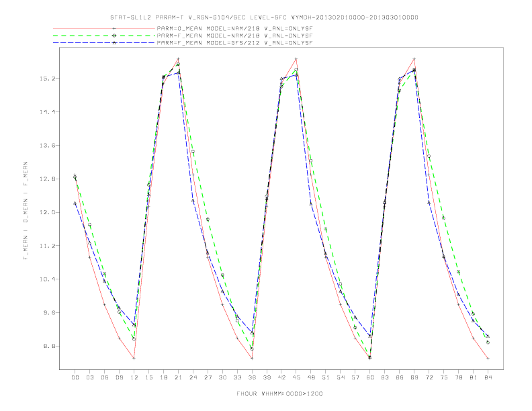Click the y-axis label F_MEAN | O_MEAN | F_MEAN
The width and height of the screenshot is (532, 411).
click(x=26, y=211)
